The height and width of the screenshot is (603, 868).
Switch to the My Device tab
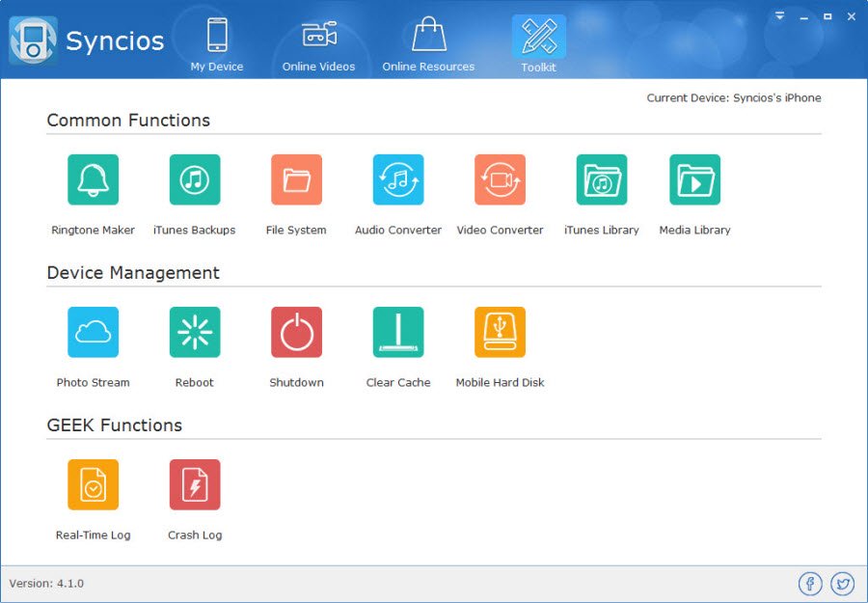coord(217,44)
